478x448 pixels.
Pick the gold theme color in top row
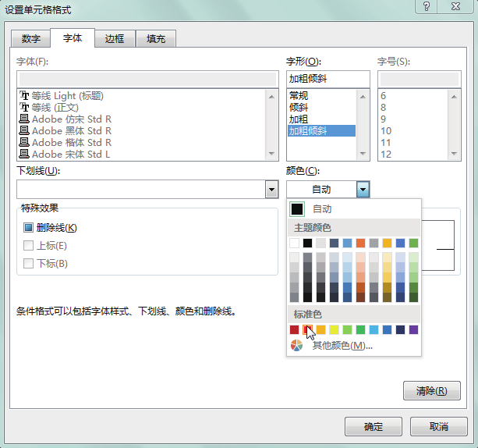pos(387,244)
